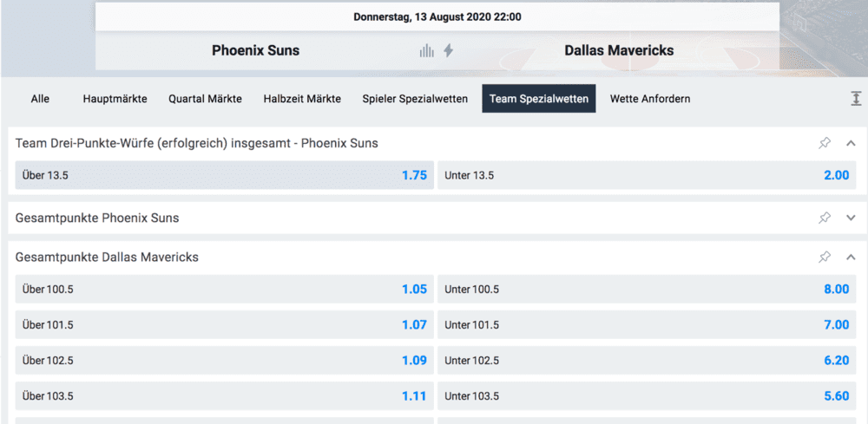Collapse the Gesamtpunkte Dallas Mavericks section
Viewport: 868px width, 424px height.
click(852, 257)
